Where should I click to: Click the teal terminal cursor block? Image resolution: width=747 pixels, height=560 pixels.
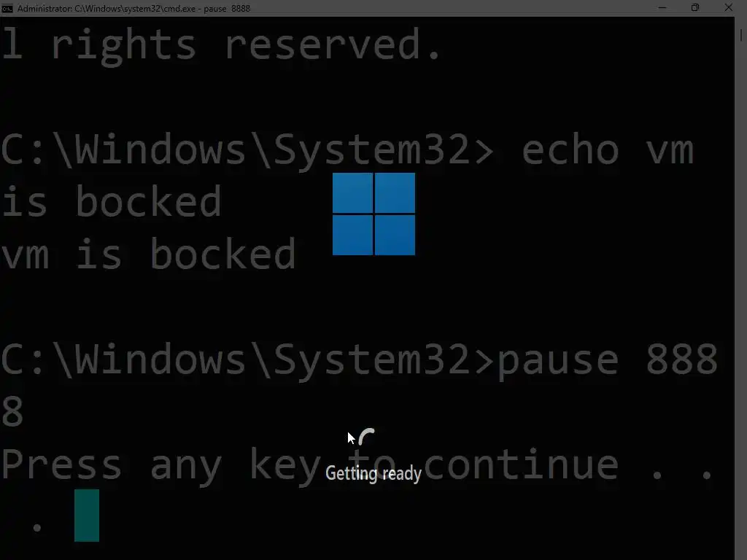pos(87,516)
